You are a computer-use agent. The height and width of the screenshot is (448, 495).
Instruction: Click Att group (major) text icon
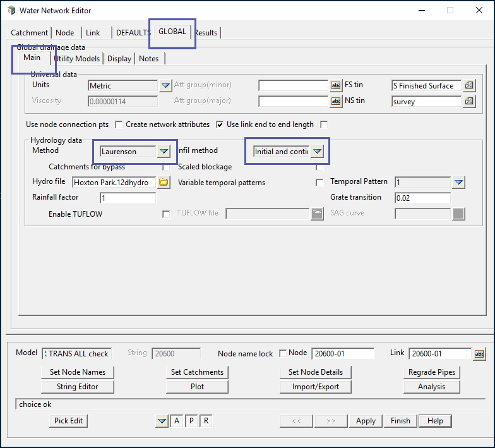coord(336,101)
